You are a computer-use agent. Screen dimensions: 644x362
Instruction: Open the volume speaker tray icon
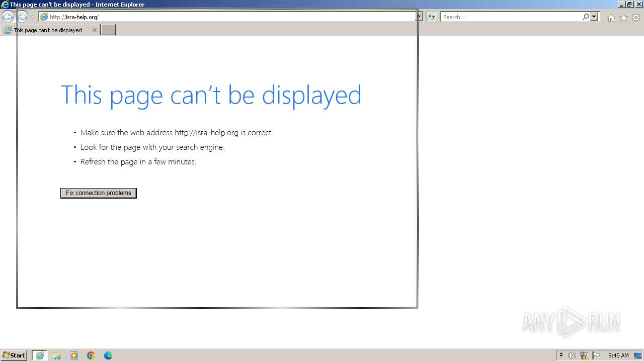pyautogui.click(x=572, y=355)
